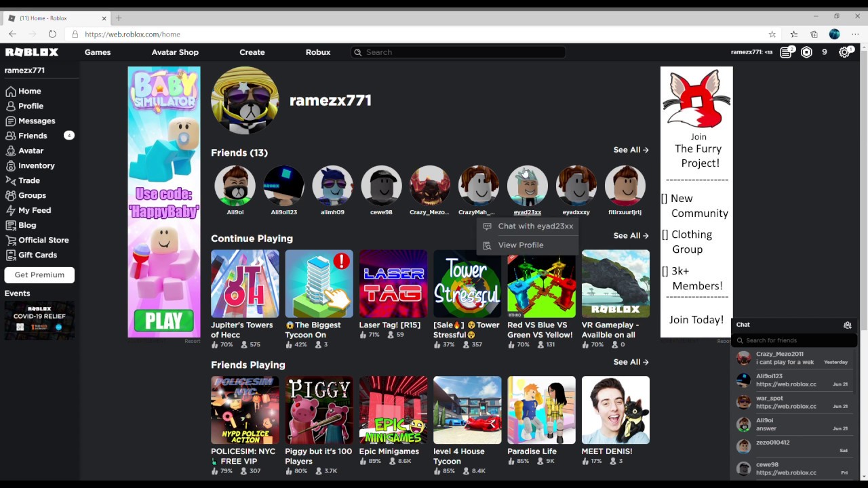The height and width of the screenshot is (488, 868).
Task: Open friend Ali9oi avatar
Action: pos(235,185)
